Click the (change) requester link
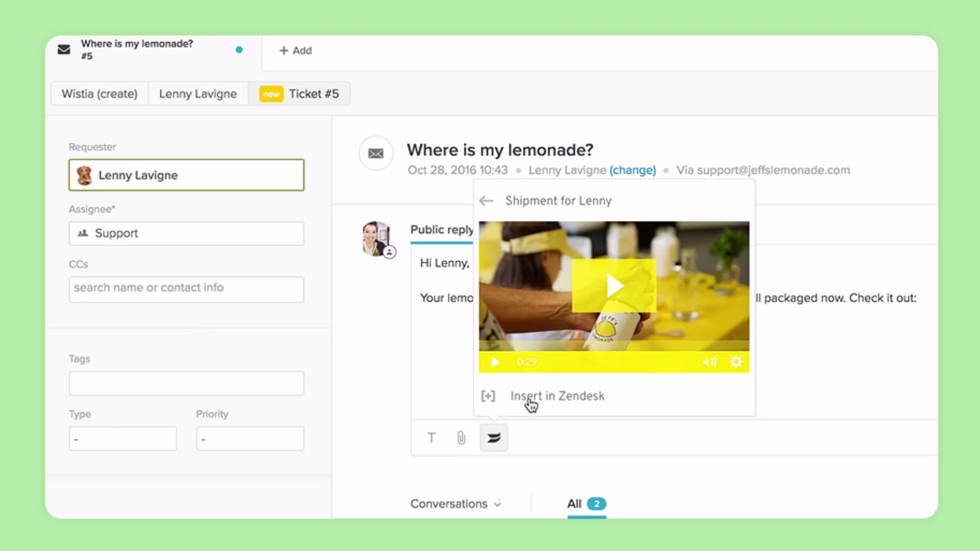Viewport: 980px width, 551px height. [632, 170]
